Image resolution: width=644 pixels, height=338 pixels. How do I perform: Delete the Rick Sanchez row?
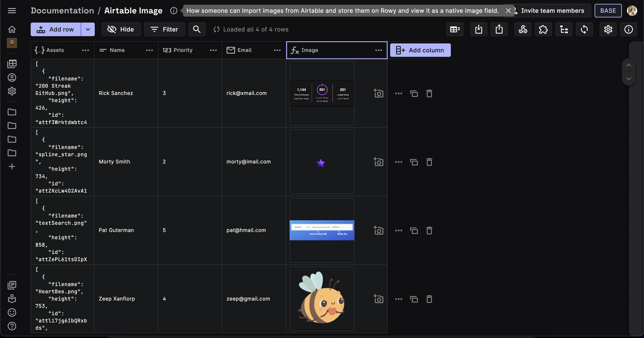[429, 93]
